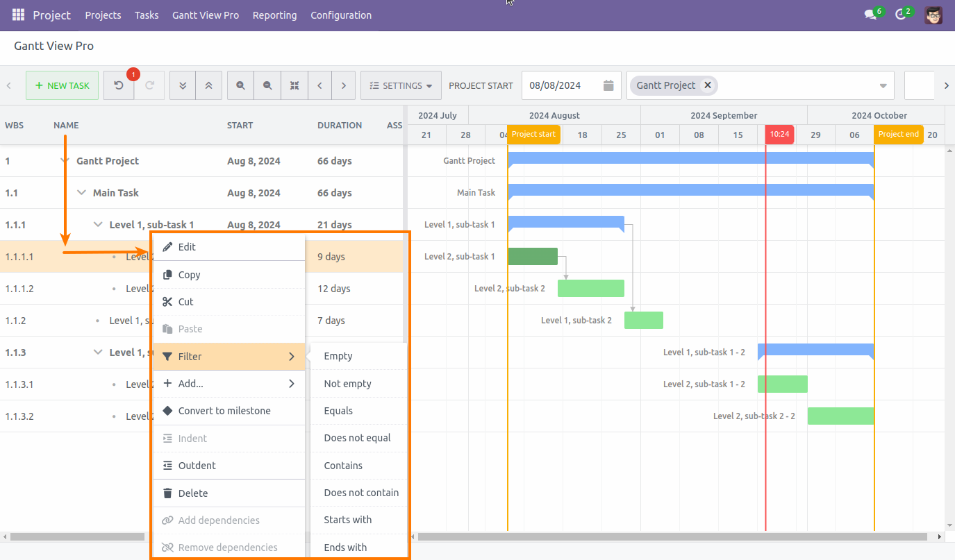Remove the Gantt Project filter tag
This screenshot has width=955, height=560.
tap(708, 85)
